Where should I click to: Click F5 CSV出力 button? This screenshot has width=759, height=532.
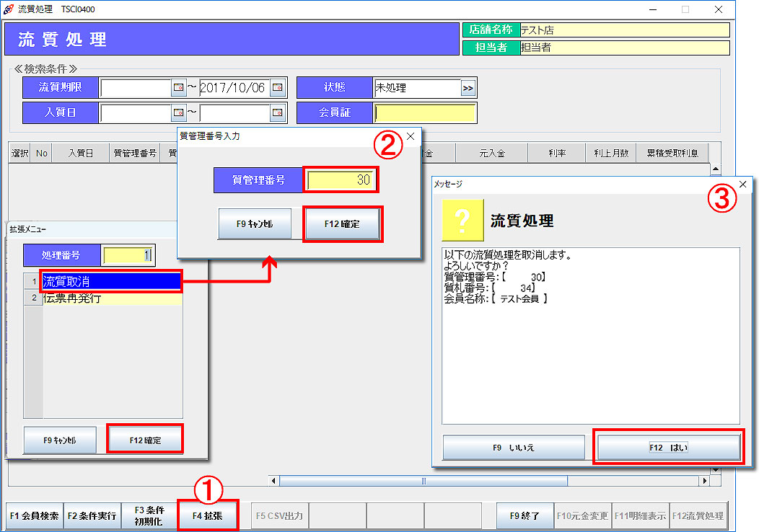coord(279,516)
